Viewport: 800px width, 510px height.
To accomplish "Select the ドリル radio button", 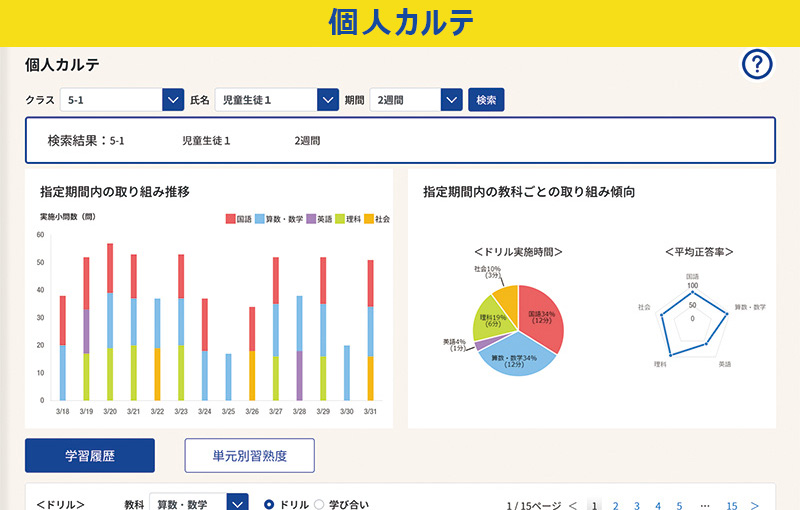I will pyautogui.click(x=269, y=504).
